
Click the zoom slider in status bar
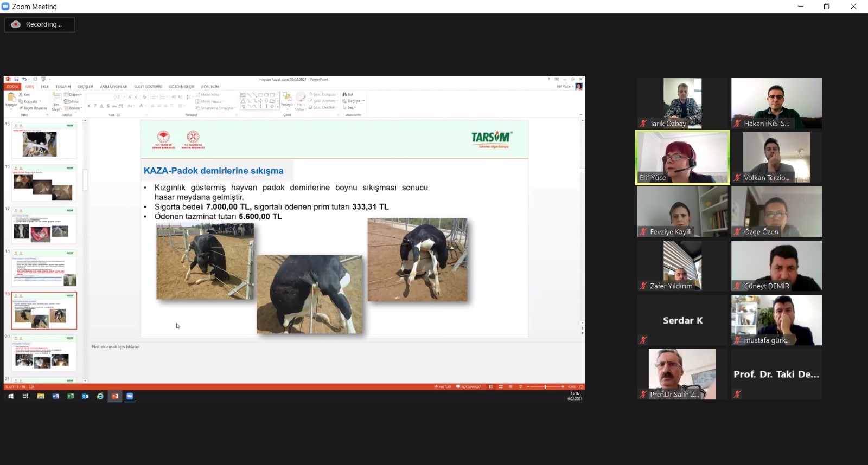click(545, 387)
